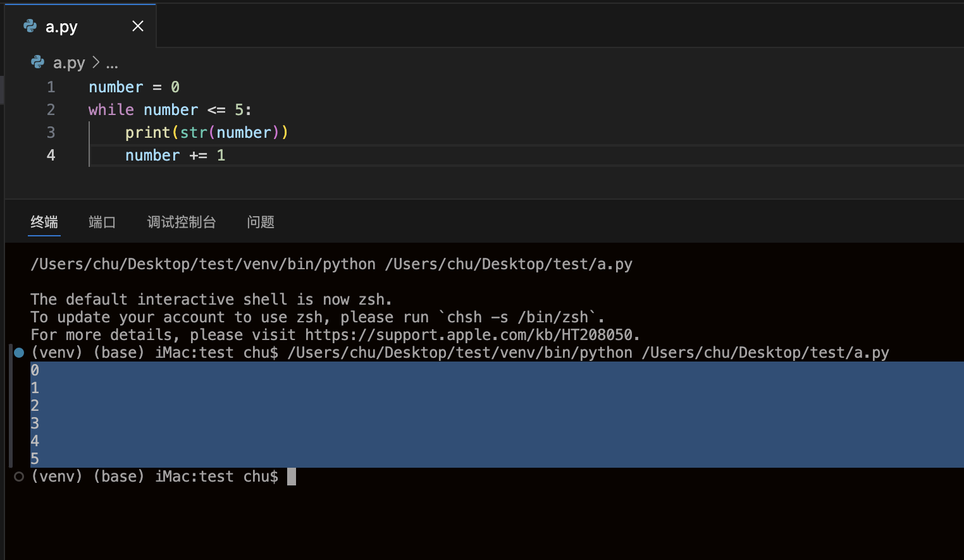Focus the terminal prompt cursor block

click(x=291, y=477)
